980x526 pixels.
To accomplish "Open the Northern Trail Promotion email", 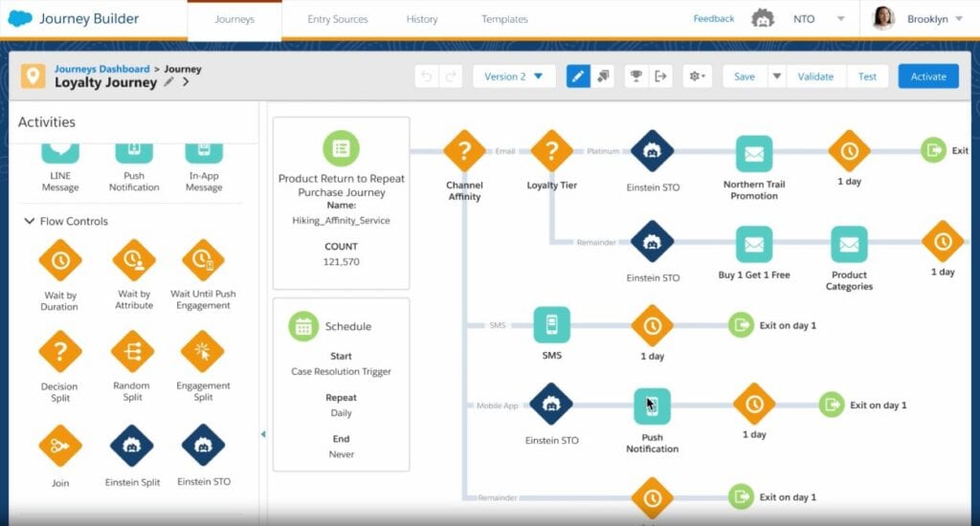I will click(x=754, y=154).
